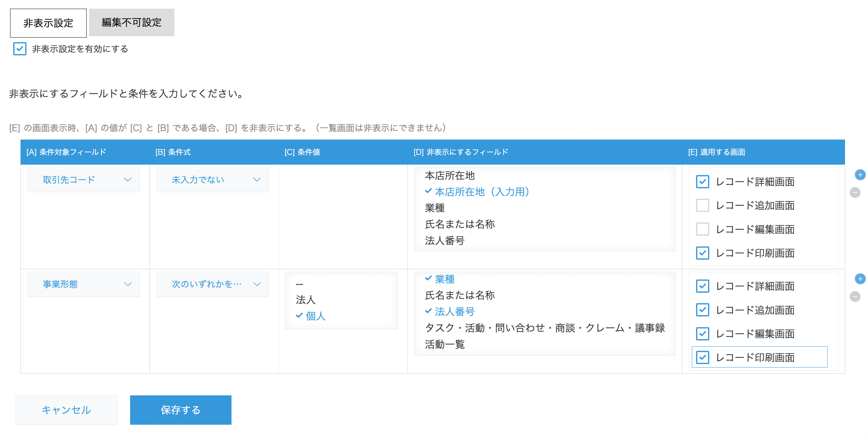Expand the 事業形態 field dropdown

coord(84,284)
